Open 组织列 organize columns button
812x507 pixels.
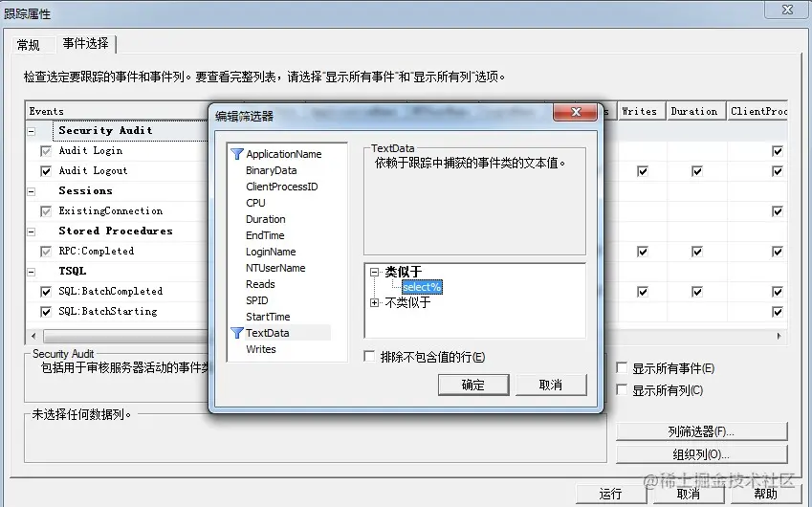tap(702, 454)
